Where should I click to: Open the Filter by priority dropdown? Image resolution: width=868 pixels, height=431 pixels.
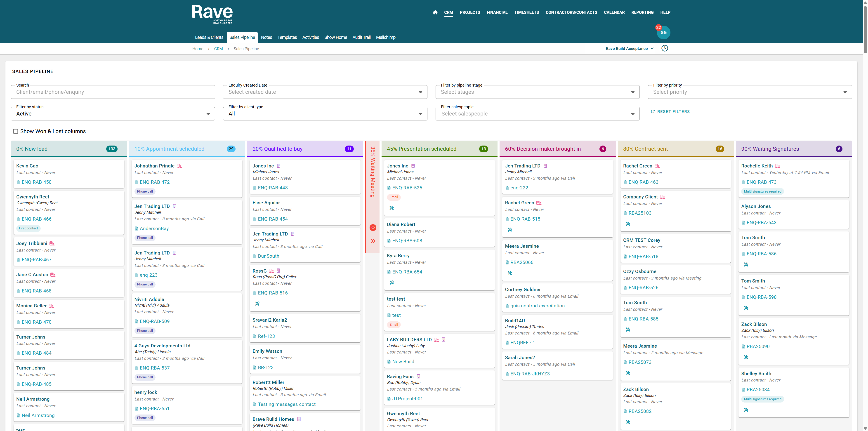click(749, 92)
